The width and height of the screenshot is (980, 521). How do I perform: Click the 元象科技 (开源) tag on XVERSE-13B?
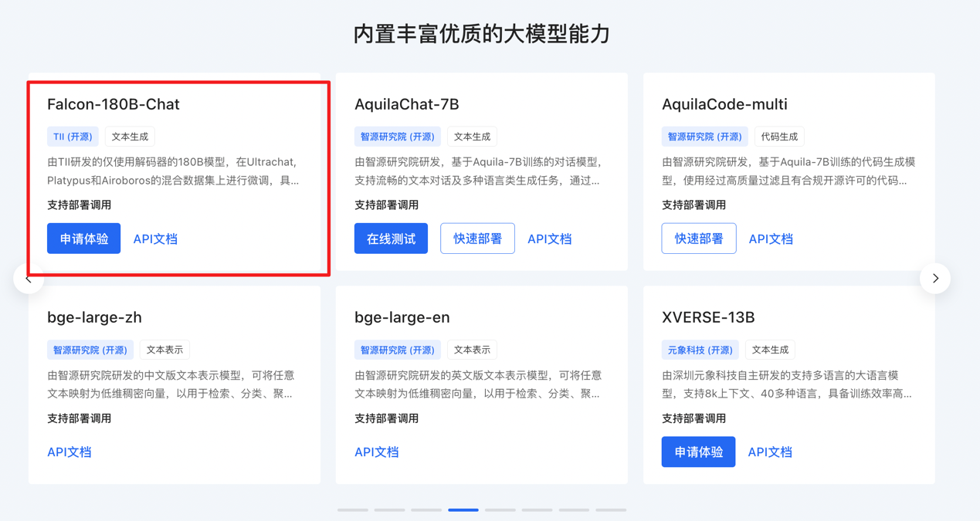coord(700,350)
